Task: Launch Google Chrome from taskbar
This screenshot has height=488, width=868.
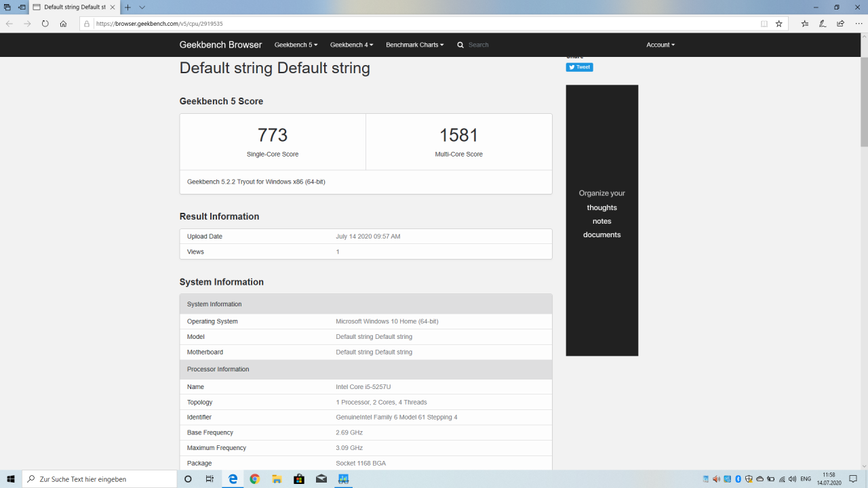Action: point(255,479)
